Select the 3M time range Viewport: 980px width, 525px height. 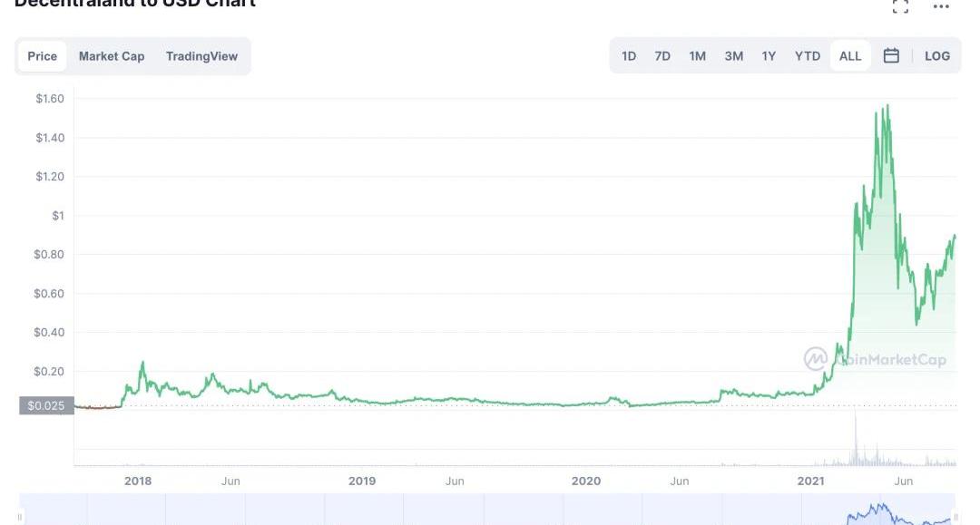tap(733, 56)
